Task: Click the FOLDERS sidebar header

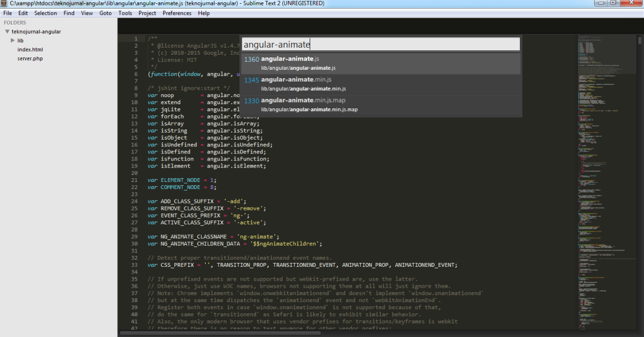Action: point(14,22)
